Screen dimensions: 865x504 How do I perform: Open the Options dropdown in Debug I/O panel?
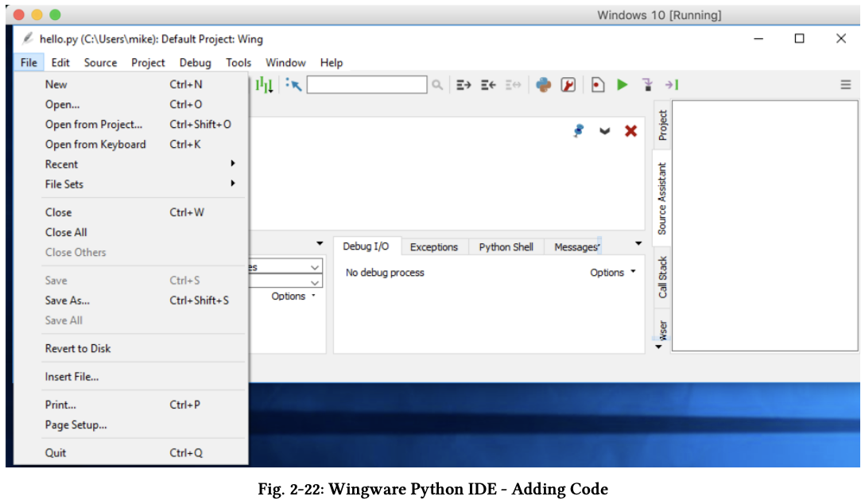click(612, 273)
